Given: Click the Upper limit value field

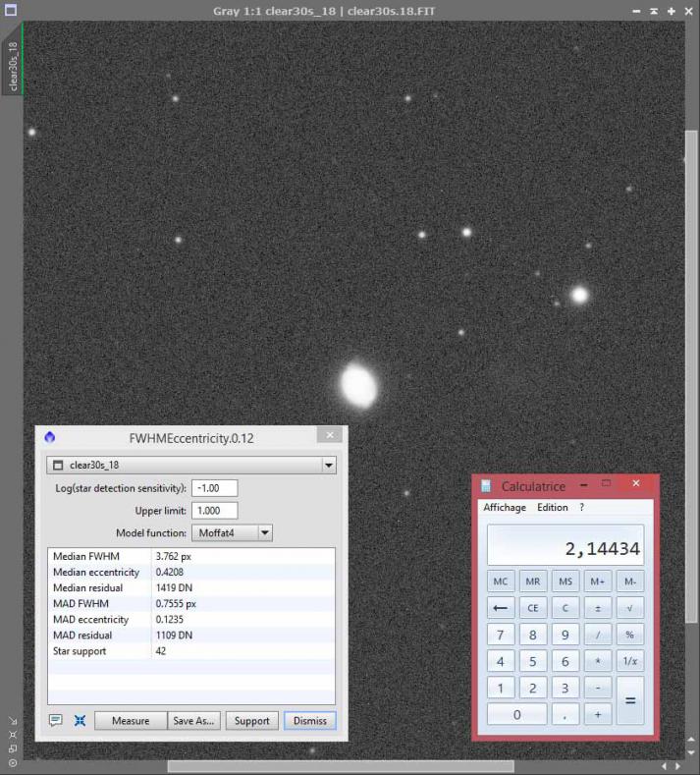Looking at the screenshot, I should (214, 511).
